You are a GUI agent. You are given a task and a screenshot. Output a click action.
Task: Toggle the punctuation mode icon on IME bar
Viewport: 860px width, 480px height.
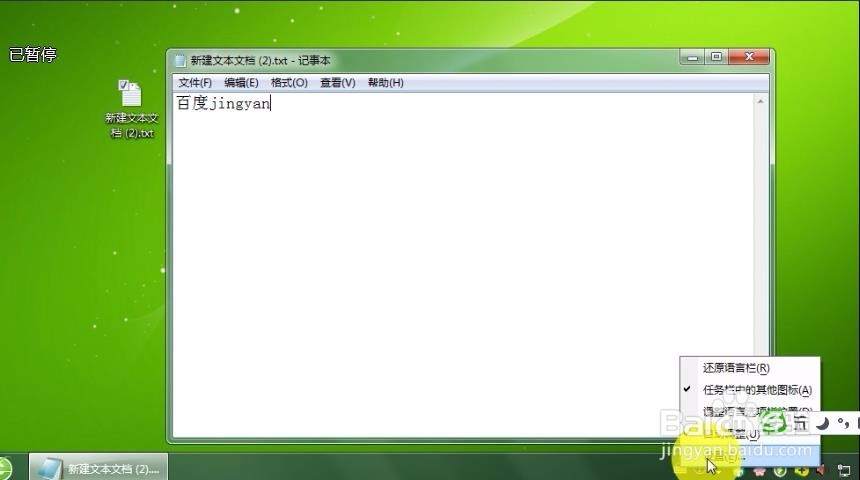[843, 423]
